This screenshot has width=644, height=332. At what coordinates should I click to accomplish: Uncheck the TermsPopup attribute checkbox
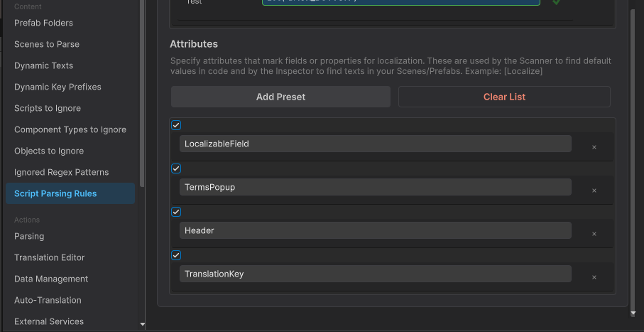pyautogui.click(x=176, y=168)
